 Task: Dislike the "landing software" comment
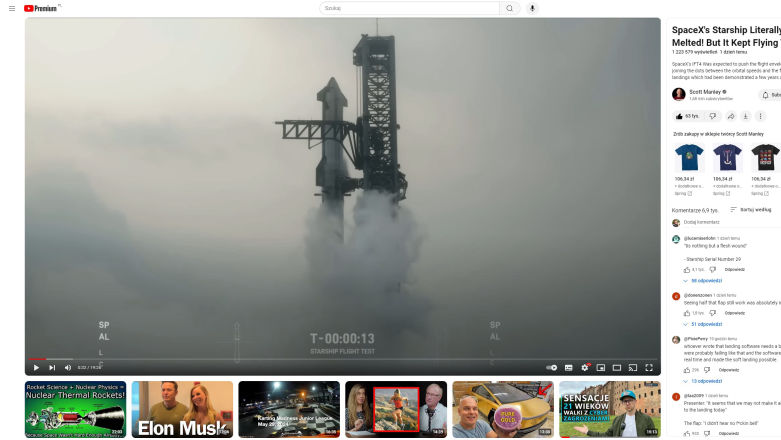[707, 370]
